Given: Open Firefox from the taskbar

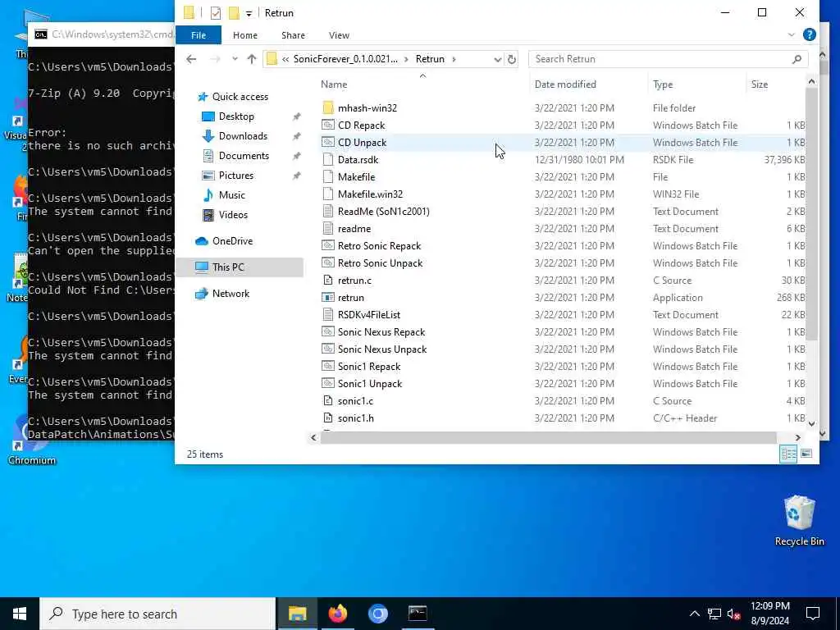Looking at the screenshot, I should coord(337,614).
